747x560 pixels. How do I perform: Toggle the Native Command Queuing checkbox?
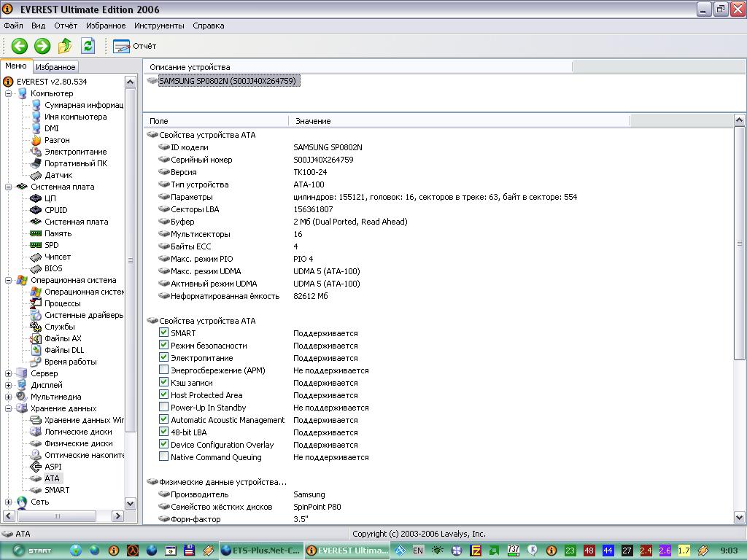[164, 457]
